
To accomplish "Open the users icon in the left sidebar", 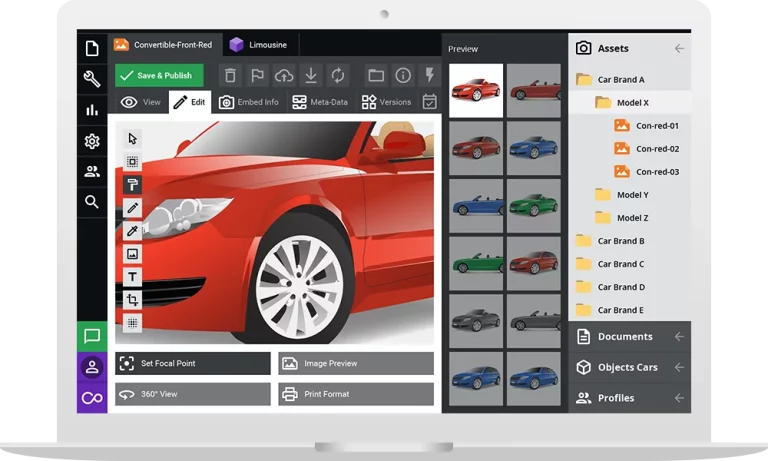I will tap(92, 171).
